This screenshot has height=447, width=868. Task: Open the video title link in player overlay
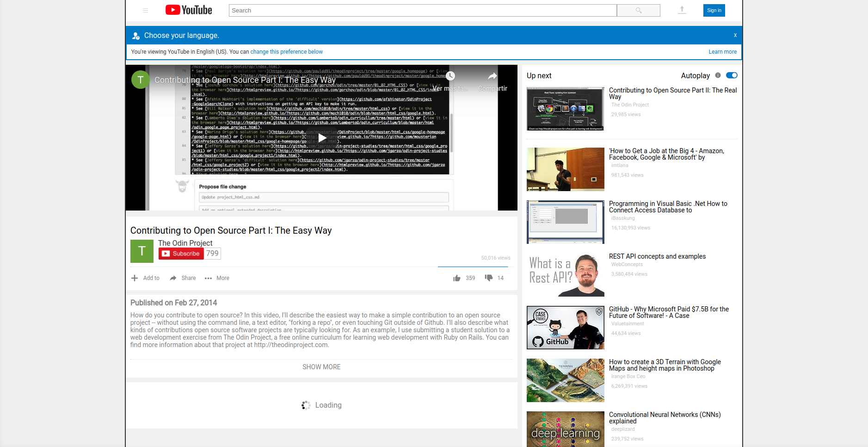click(245, 80)
